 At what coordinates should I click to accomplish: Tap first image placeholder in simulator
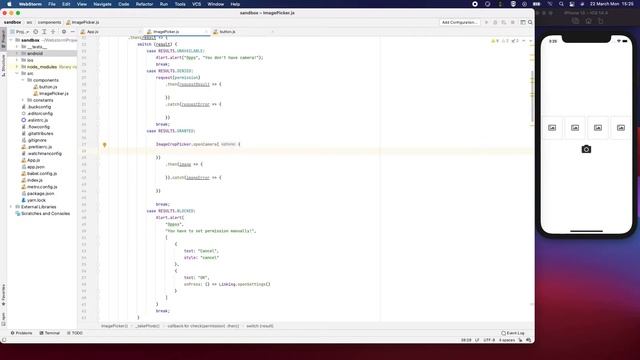(x=552, y=128)
